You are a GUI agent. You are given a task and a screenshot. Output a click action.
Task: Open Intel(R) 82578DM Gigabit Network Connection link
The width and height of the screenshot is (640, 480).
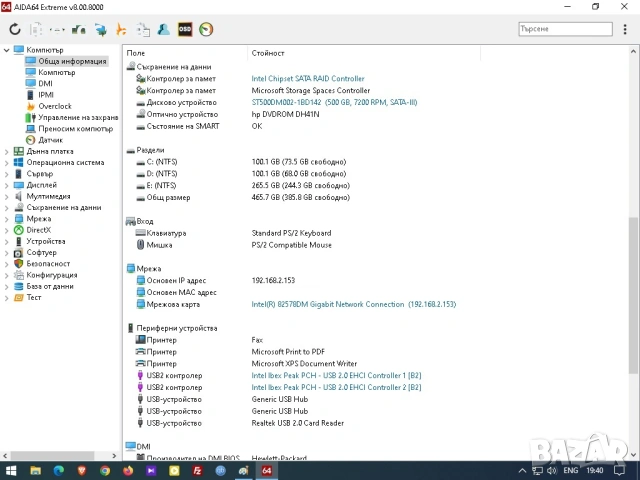click(x=353, y=304)
